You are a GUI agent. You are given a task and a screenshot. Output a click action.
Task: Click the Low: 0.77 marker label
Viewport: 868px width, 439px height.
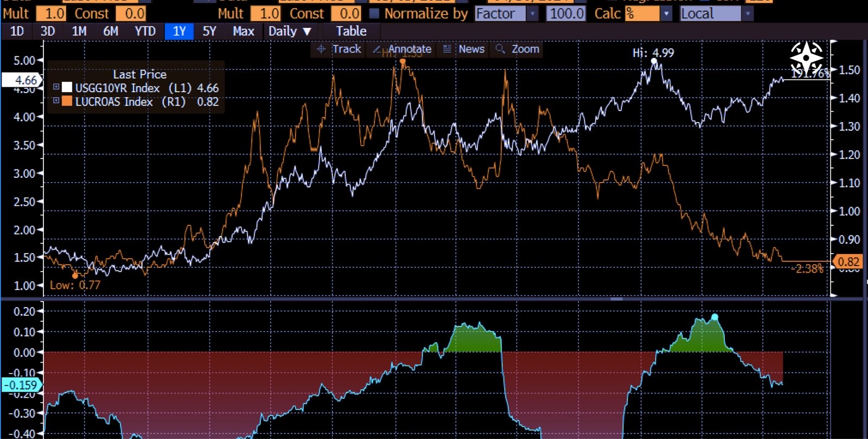tap(75, 285)
